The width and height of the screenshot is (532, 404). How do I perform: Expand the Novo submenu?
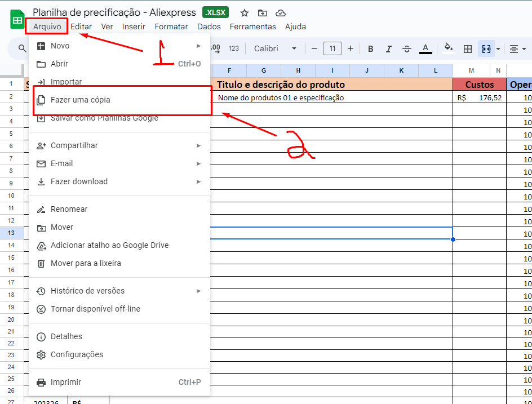point(119,46)
